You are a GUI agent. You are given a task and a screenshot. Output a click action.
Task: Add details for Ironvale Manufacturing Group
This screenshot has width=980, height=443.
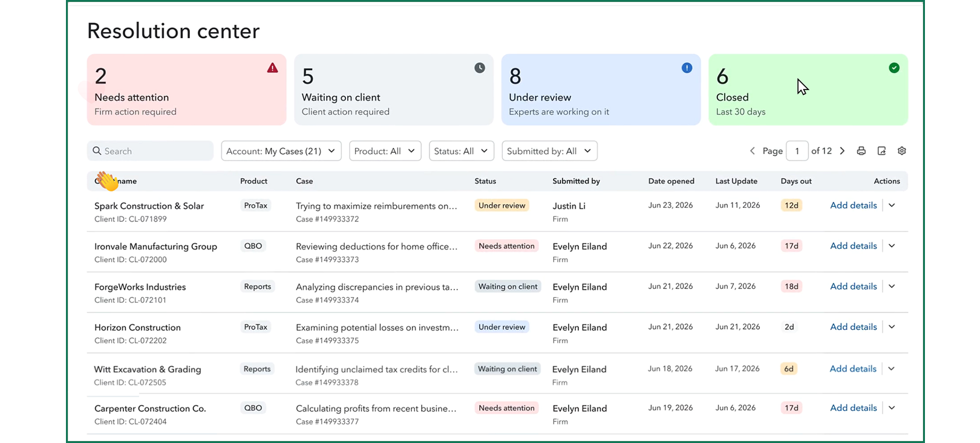pyautogui.click(x=854, y=246)
